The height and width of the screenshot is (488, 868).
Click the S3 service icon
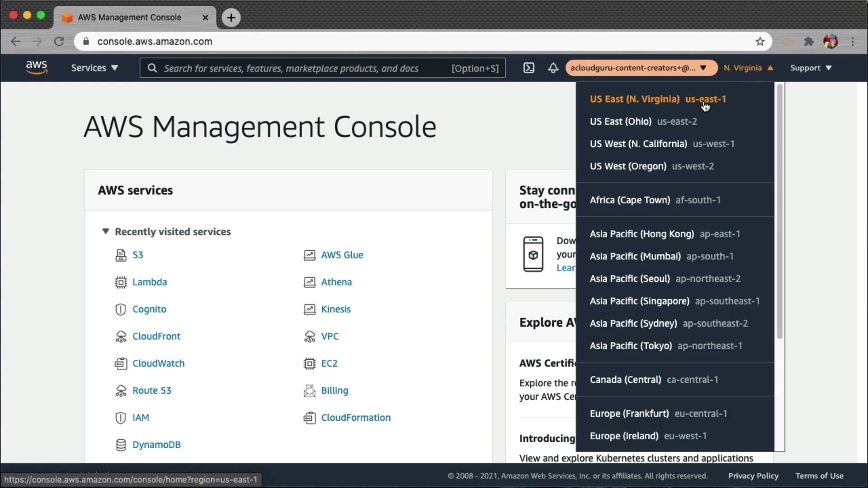(121, 255)
